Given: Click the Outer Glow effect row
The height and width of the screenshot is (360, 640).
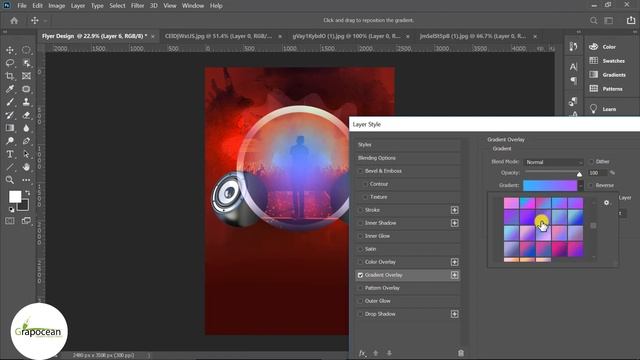Looking at the screenshot, I should 408,301.
